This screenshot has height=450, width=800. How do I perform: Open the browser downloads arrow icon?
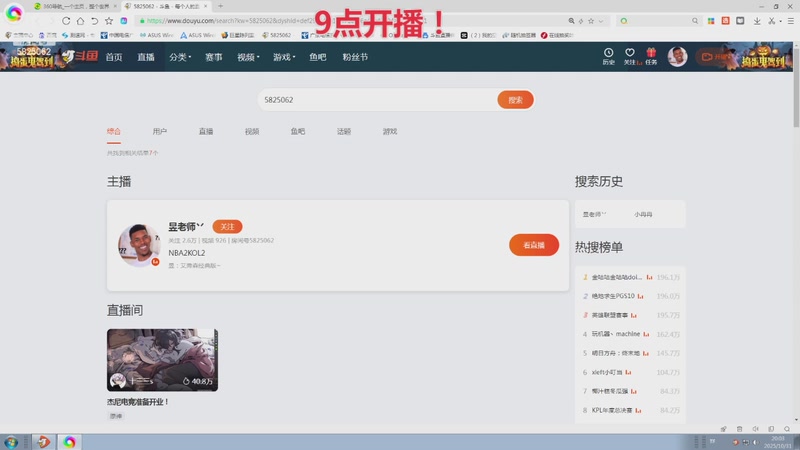pyautogui.click(x=757, y=21)
